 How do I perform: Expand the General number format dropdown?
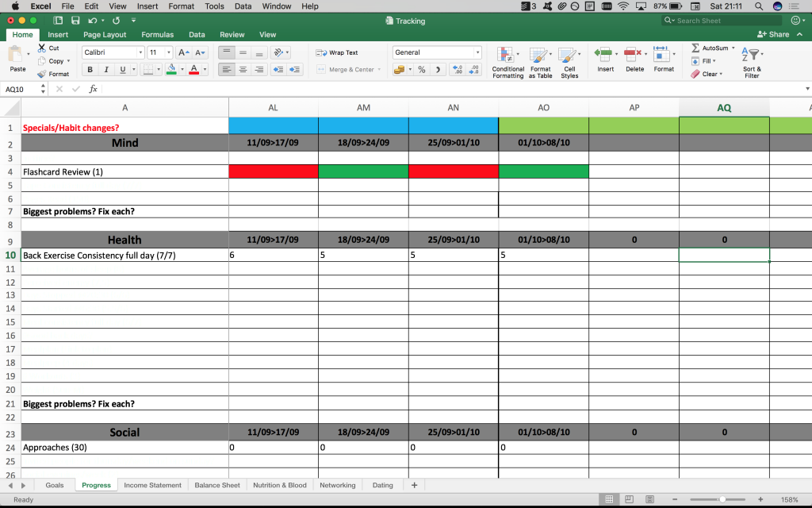coord(477,52)
